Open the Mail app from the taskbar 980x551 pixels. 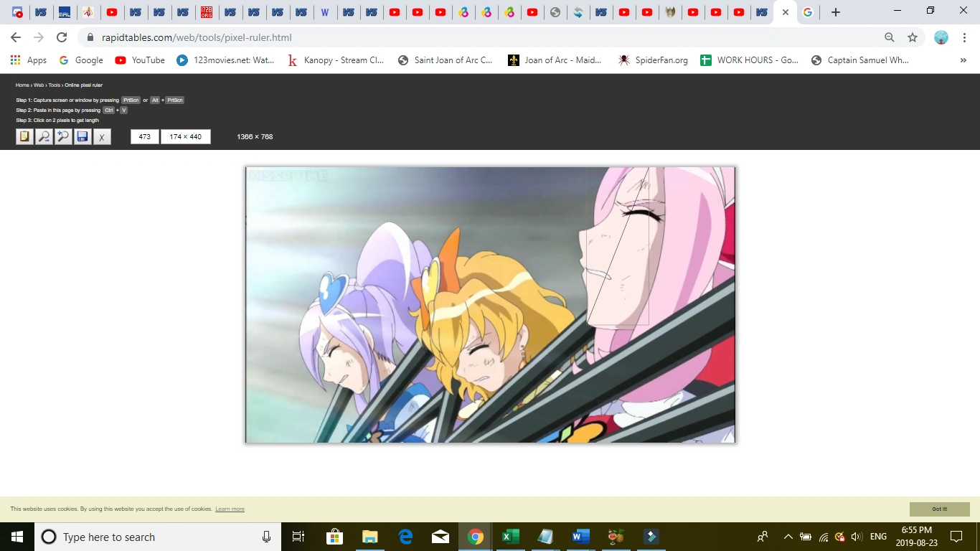pyautogui.click(x=440, y=537)
